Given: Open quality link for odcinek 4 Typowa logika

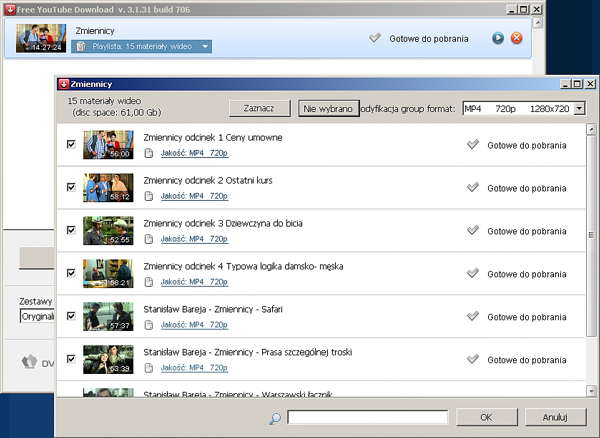Looking at the screenshot, I should click(194, 282).
